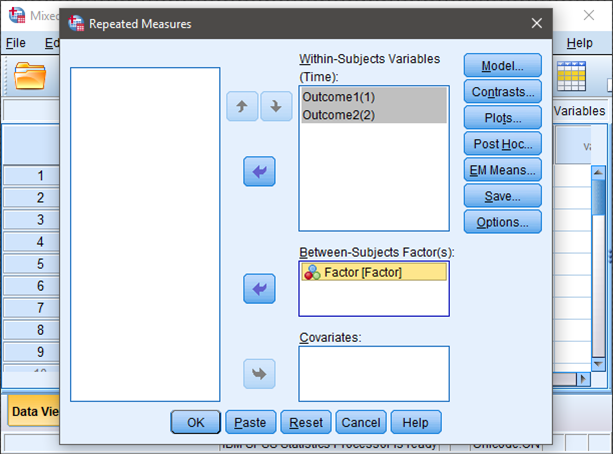Viewport: 613px width, 454px height.
Task: Open the Contrasts settings
Action: click(502, 92)
